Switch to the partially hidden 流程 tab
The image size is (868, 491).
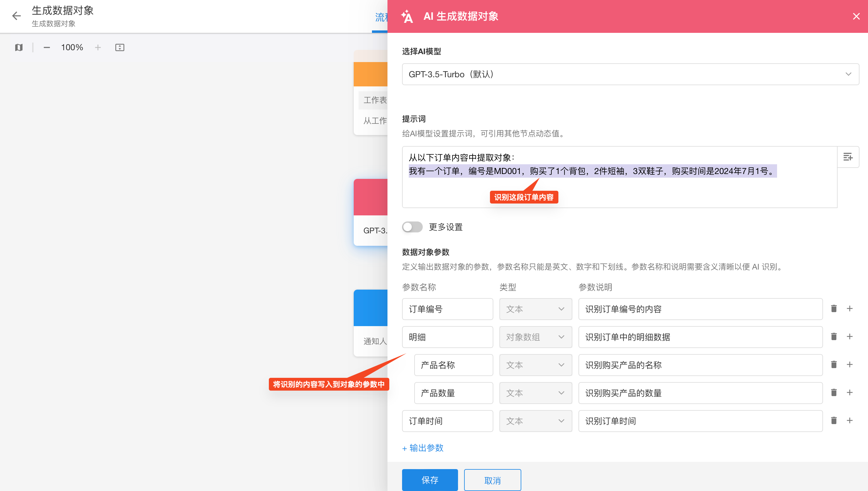[x=381, y=18]
